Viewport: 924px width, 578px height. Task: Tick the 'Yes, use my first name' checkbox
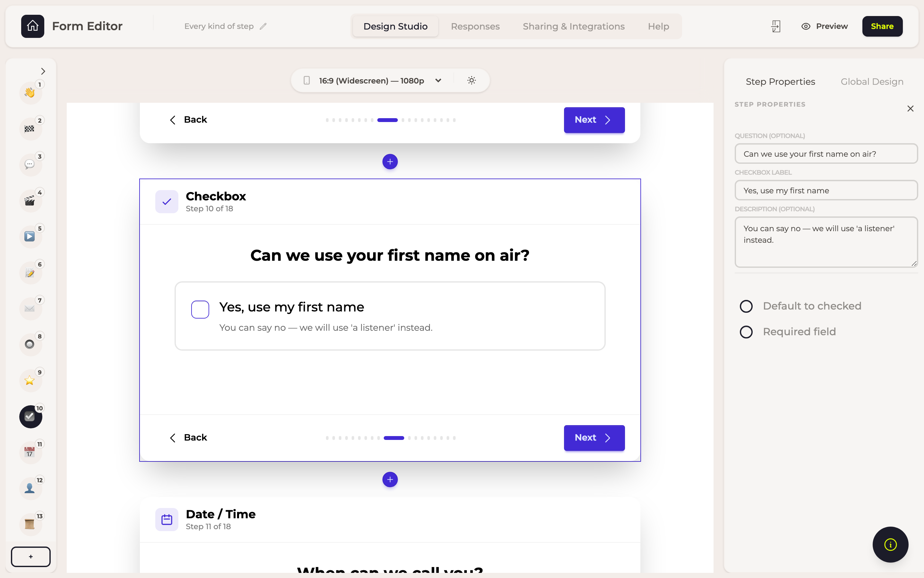[200, 309]
